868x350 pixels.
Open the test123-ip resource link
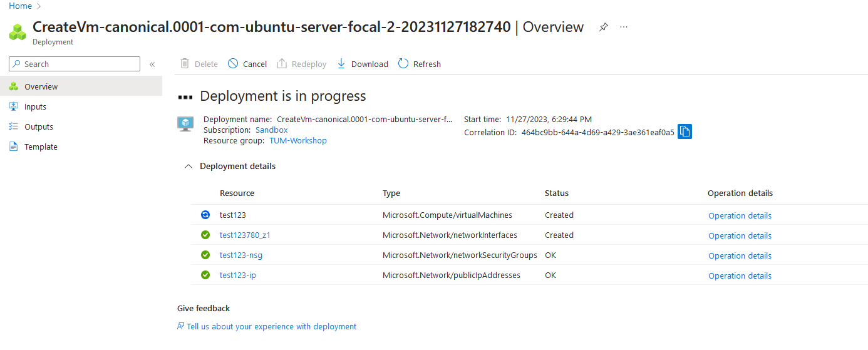point(238,275)
